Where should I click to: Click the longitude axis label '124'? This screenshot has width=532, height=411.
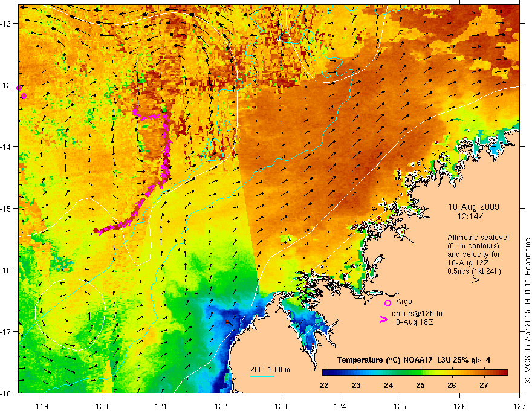click(340, 406)
